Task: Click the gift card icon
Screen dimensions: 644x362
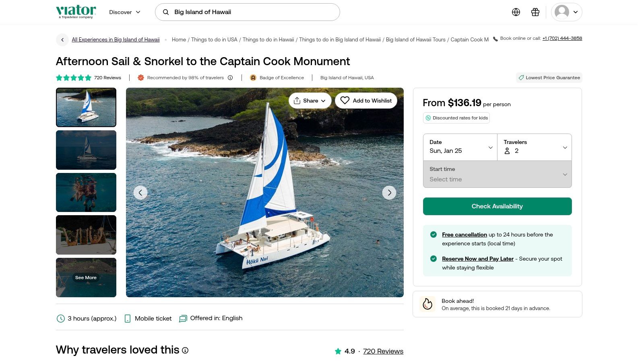Action: point(535,12)
